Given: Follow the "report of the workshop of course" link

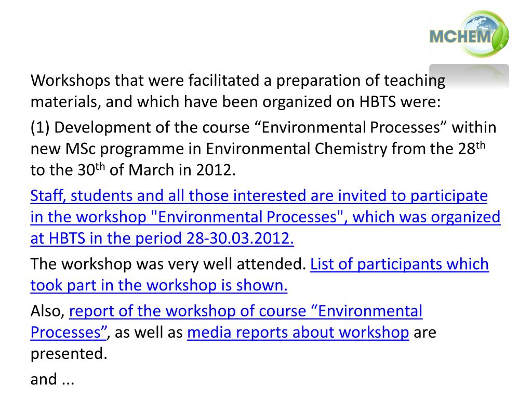Looking at the screenshot, I should pos(246,311).
